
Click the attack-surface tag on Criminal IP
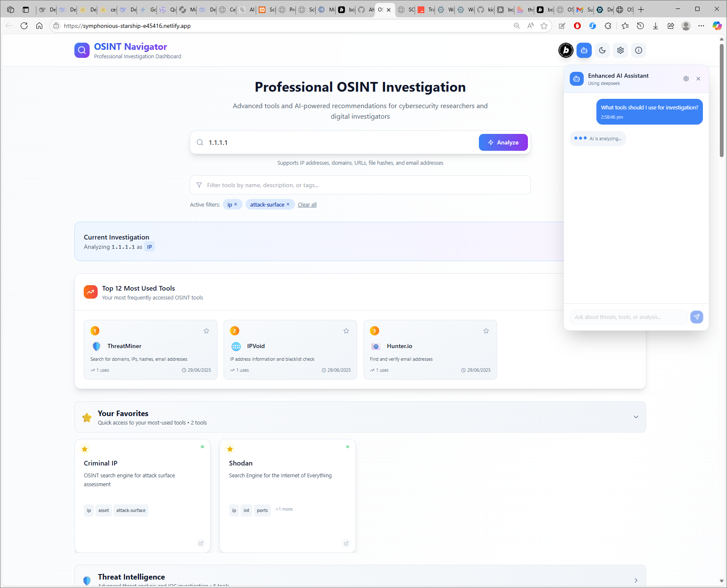[x=131, y=510]
